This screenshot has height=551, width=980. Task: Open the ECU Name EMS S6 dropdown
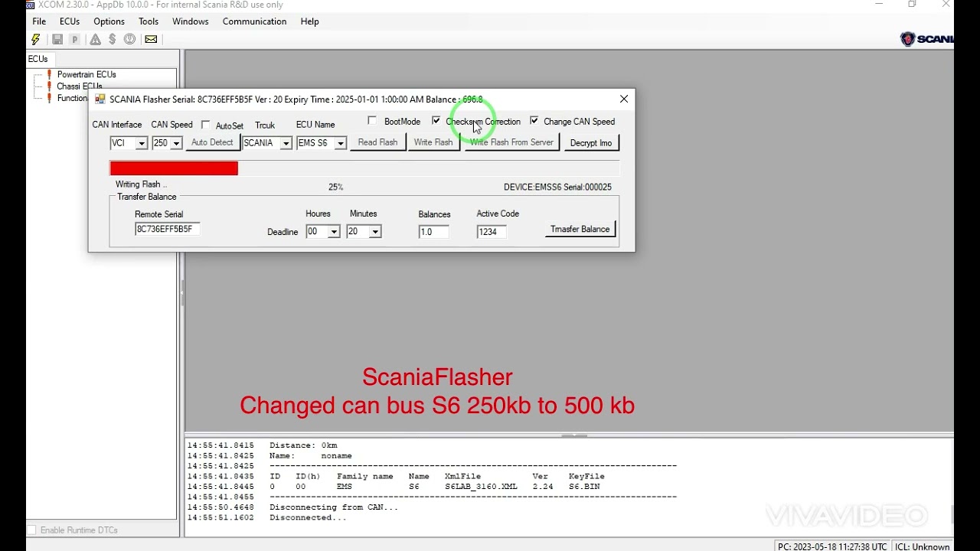pyautogui.click(x=341, y=143)
